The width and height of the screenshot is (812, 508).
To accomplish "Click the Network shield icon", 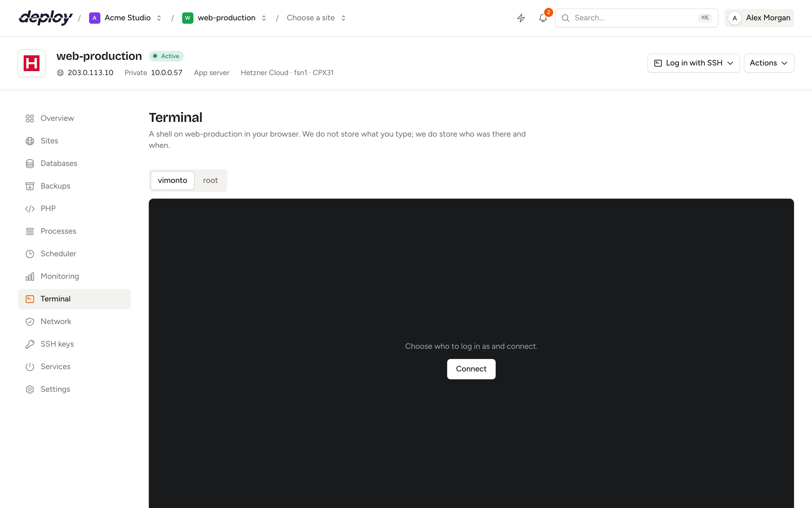I will 30,321.
